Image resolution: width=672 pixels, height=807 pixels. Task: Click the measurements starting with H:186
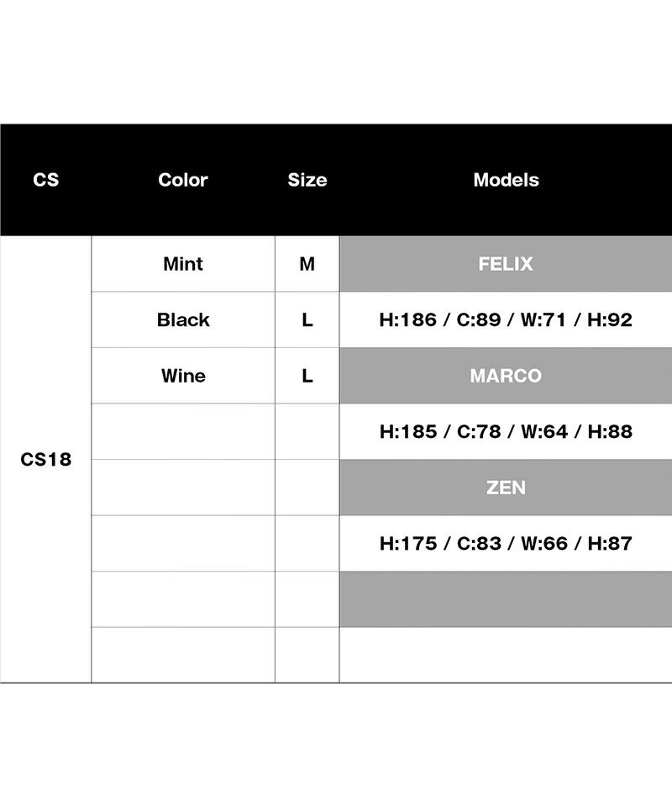506,320
